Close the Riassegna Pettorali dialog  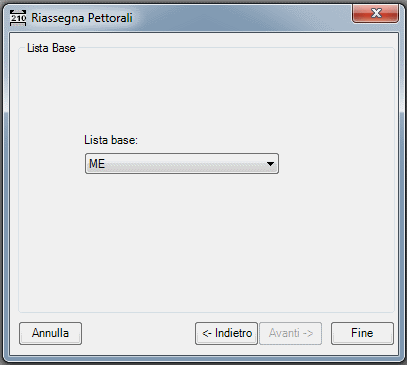(x=375, y=13)
